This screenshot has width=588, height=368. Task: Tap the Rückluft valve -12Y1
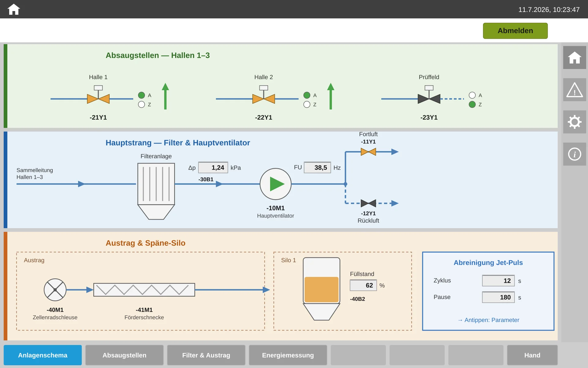(x=368, y=203)
